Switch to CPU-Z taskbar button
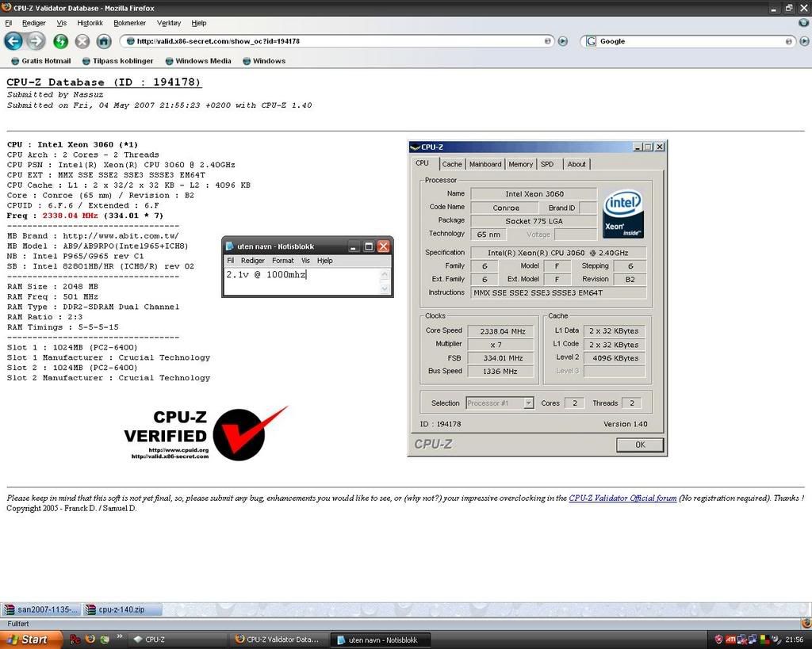 pyautogui.click(x=178, y=639)
